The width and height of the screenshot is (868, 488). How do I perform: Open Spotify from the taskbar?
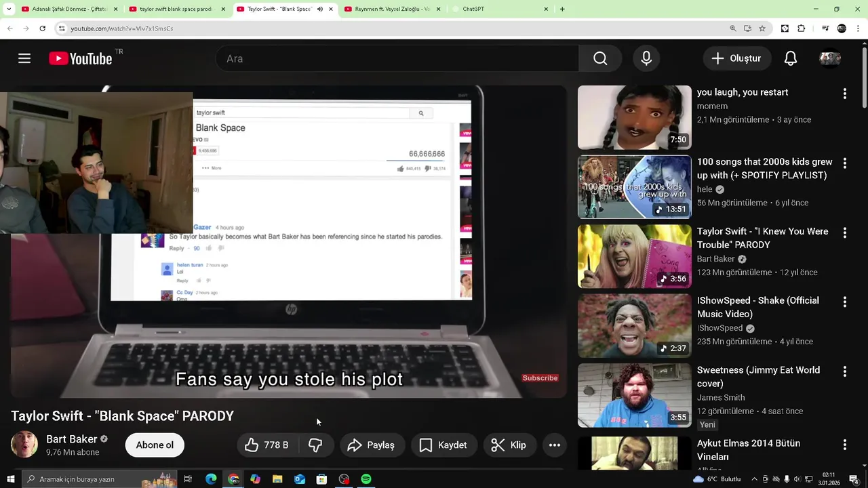pos(366,479)
